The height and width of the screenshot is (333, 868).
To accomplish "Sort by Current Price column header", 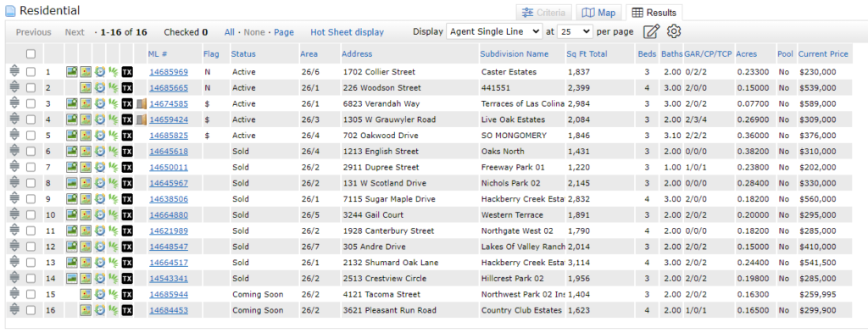I will [x=823, y=54].
